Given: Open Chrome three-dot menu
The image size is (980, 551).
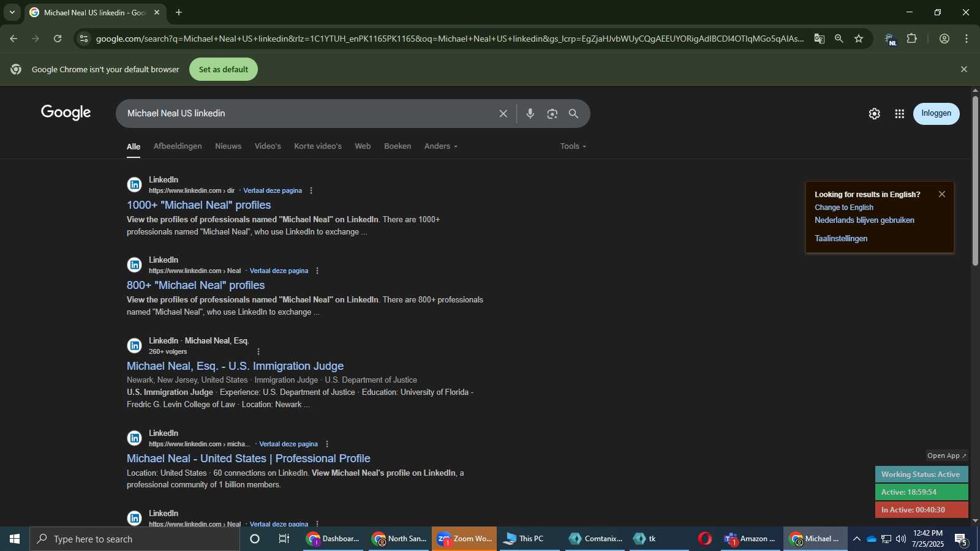Looking at the screenshot, I should pos(967,39).
